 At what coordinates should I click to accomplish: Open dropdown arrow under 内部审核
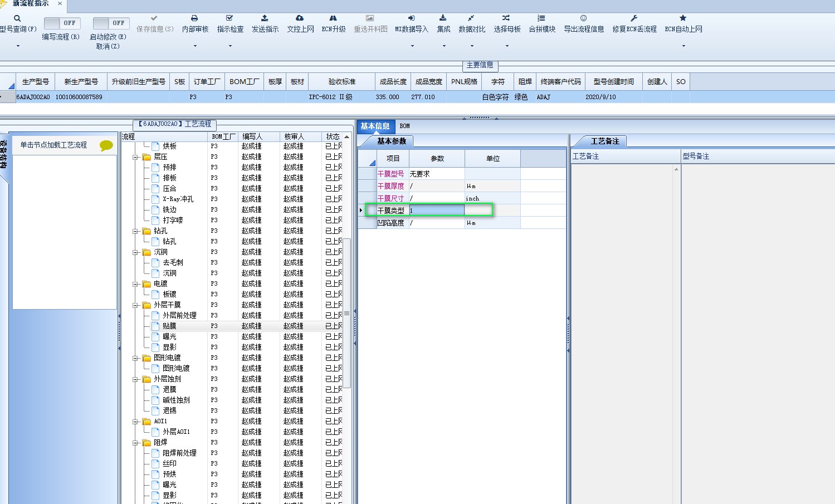[x=195, y=46]
